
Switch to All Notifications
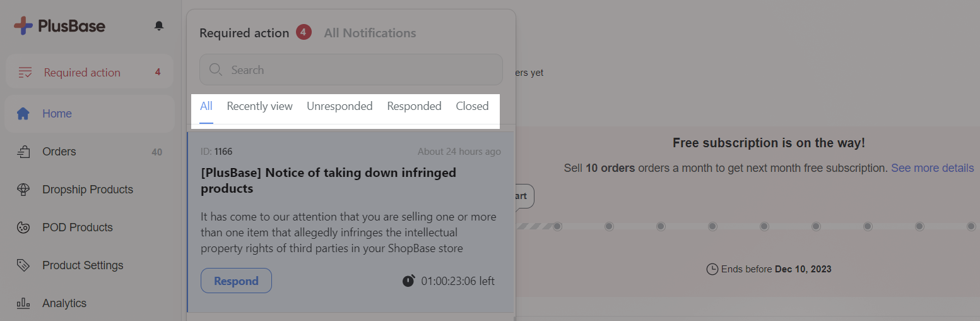[370, 33]
